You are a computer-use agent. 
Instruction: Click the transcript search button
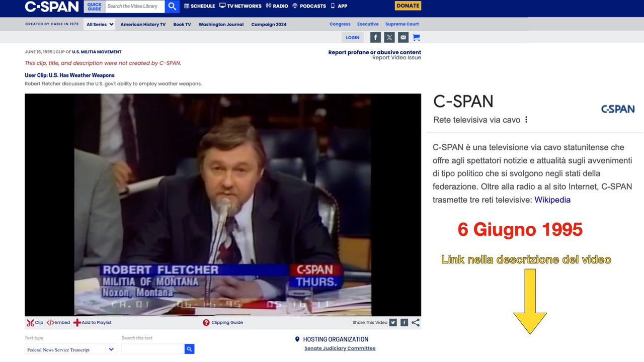pos(189,349)
